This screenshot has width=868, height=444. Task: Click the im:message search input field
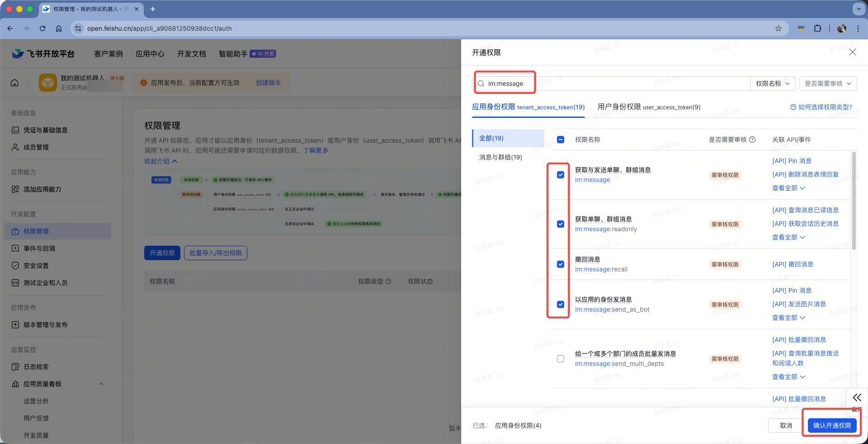click(610, 84)
